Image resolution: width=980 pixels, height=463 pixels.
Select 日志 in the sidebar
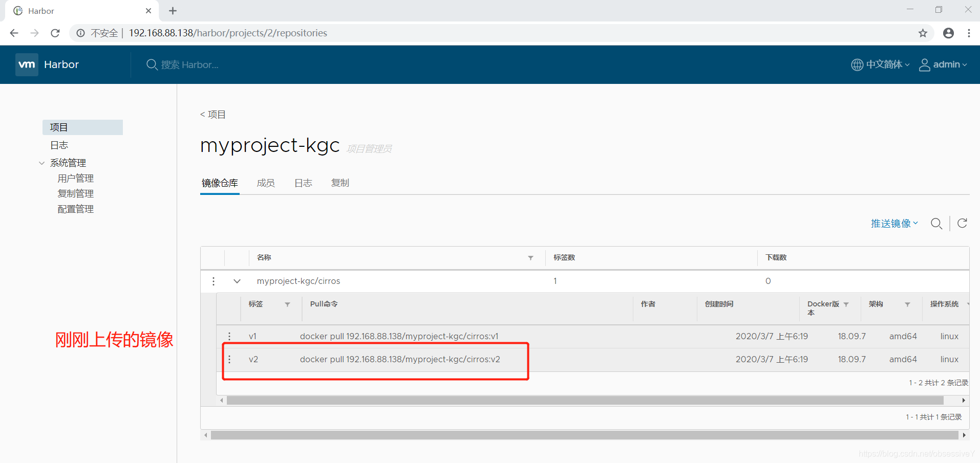coord(59,145)
